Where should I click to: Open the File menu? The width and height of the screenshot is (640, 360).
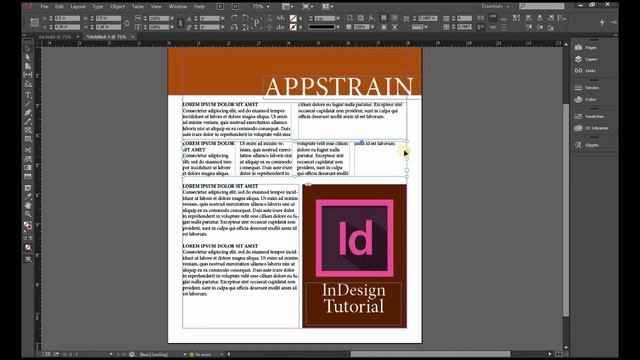coord(44,7)
